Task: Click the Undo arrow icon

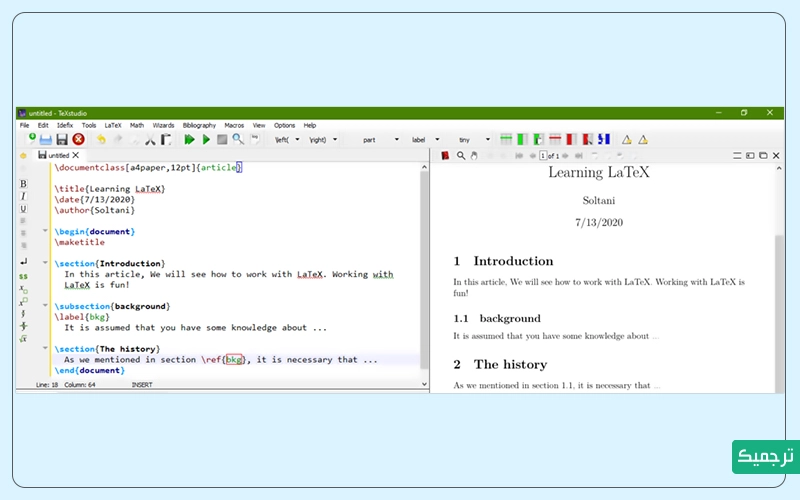Action: point(101,140)
